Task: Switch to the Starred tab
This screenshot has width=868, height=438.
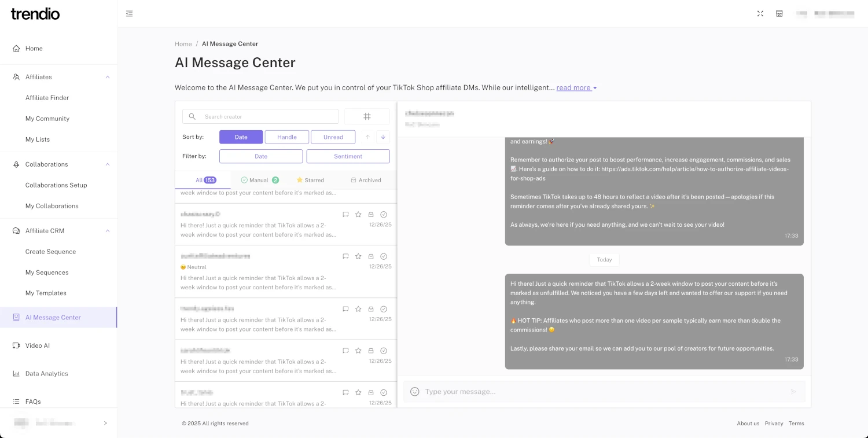Action: [310, 180]
